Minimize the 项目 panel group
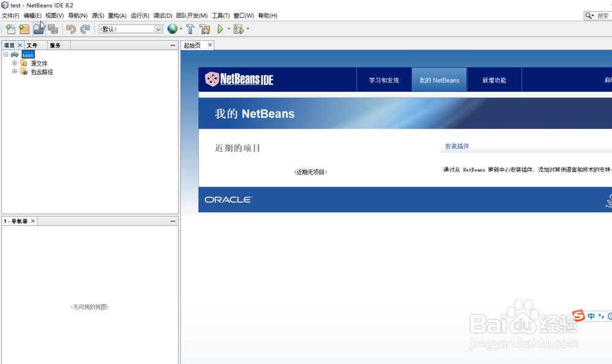 [x=173, y=45]
